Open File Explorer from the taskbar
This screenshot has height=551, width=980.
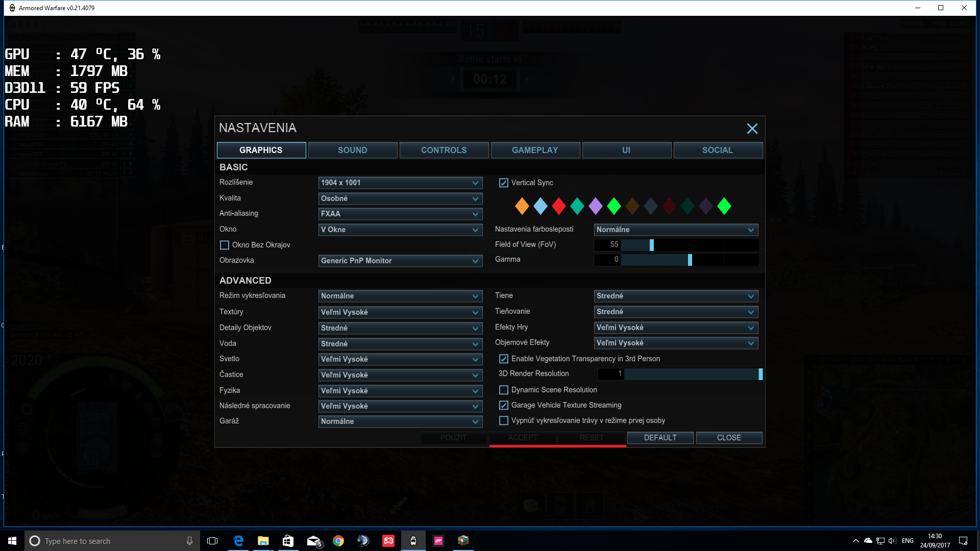tap(263, 541)
